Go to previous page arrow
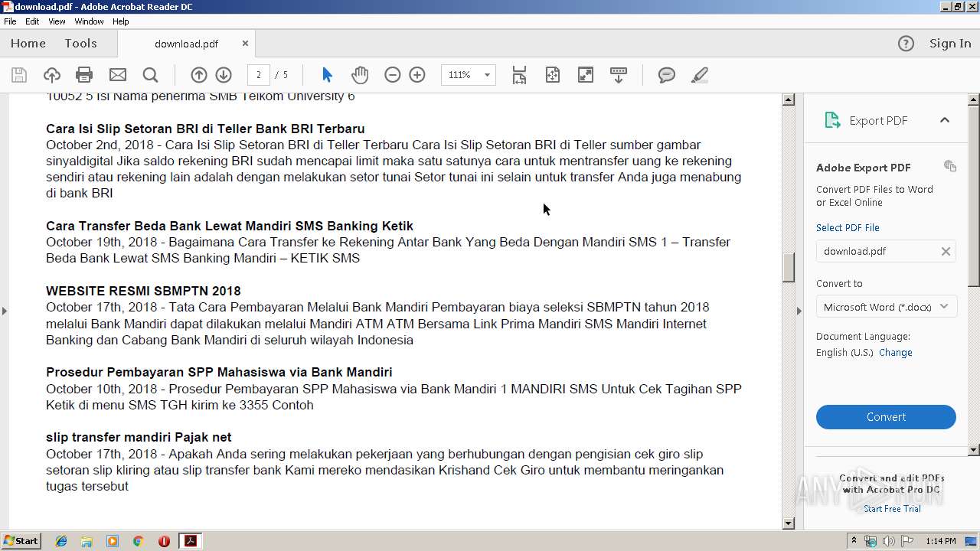Screen dimensions: 980x551 [x=199, y=75]
